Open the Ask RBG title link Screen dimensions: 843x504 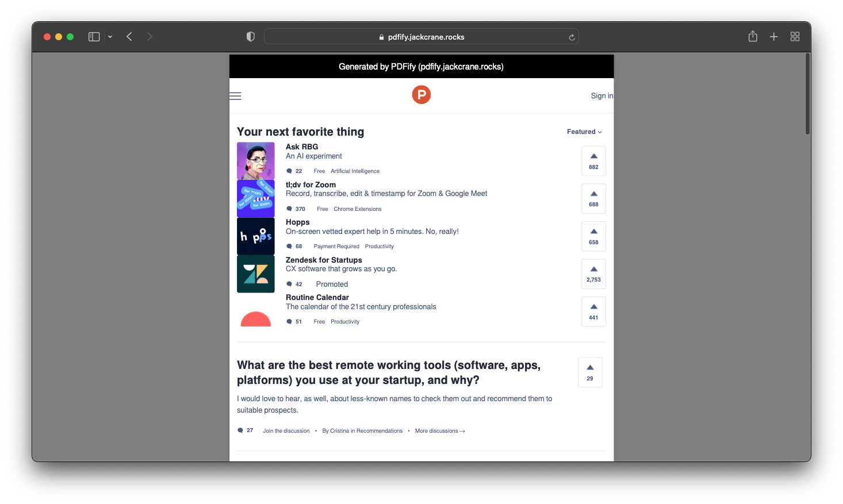tap(302, 147)
